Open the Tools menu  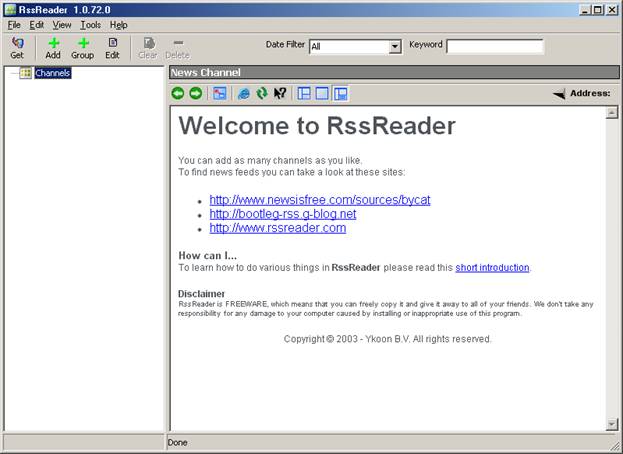point(90,24)
